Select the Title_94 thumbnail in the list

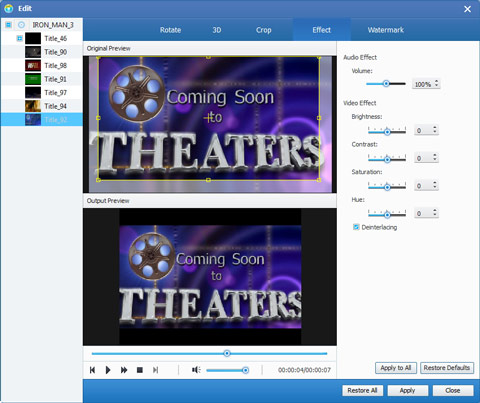point(33,106)
